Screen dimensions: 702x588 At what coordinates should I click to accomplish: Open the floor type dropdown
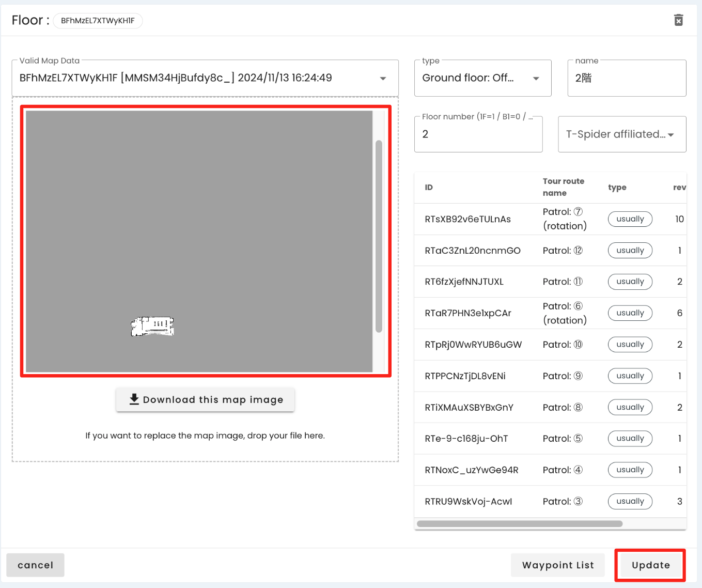482,78
